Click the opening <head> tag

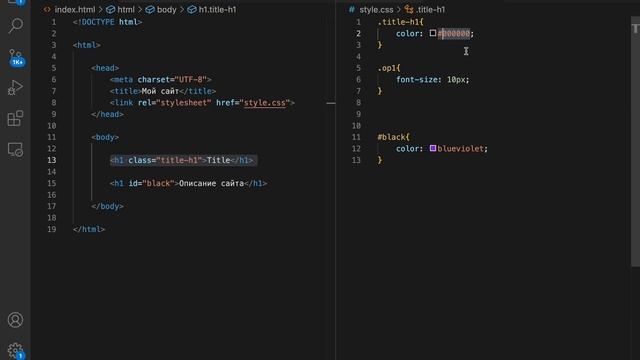point(105,68)
